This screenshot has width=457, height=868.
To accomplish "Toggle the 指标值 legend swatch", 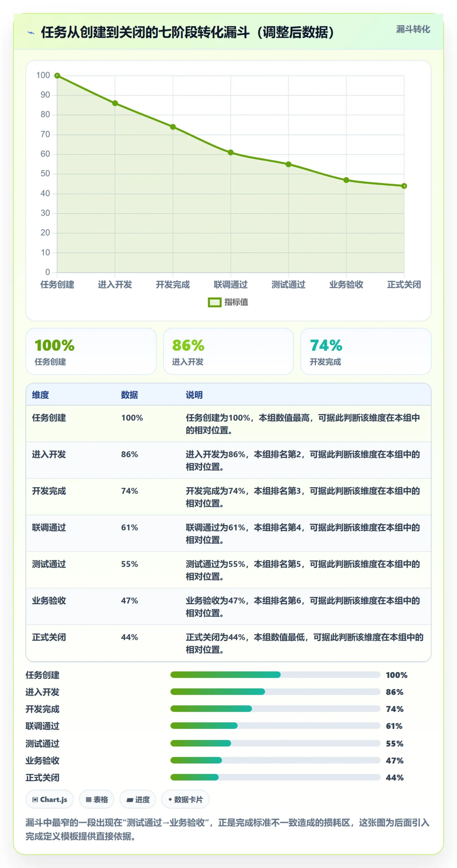I will [x=214, y=302].
